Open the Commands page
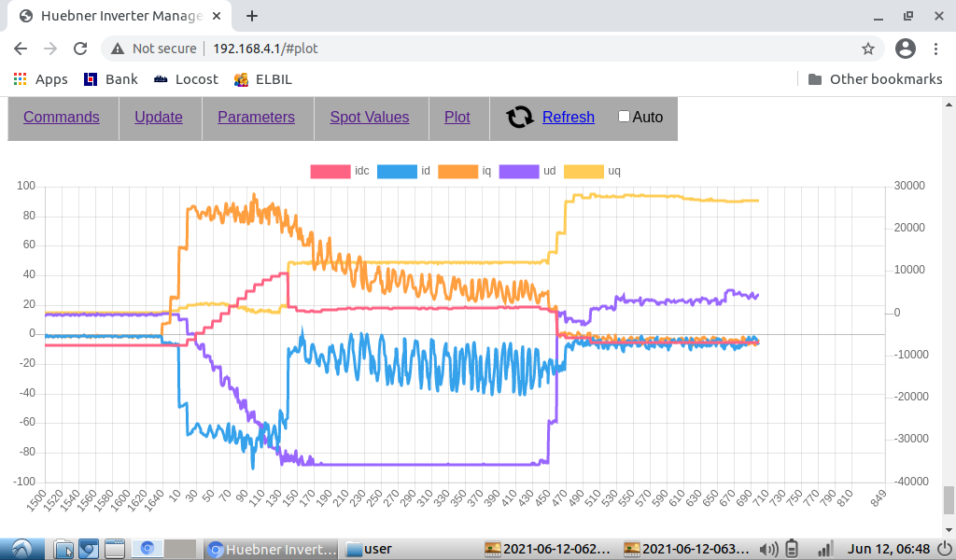 (x=62, y=117)
